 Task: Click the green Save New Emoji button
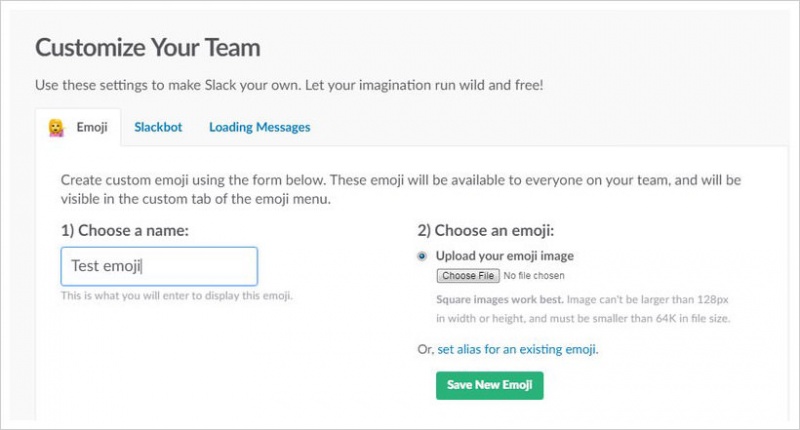(x=489, y=386)
